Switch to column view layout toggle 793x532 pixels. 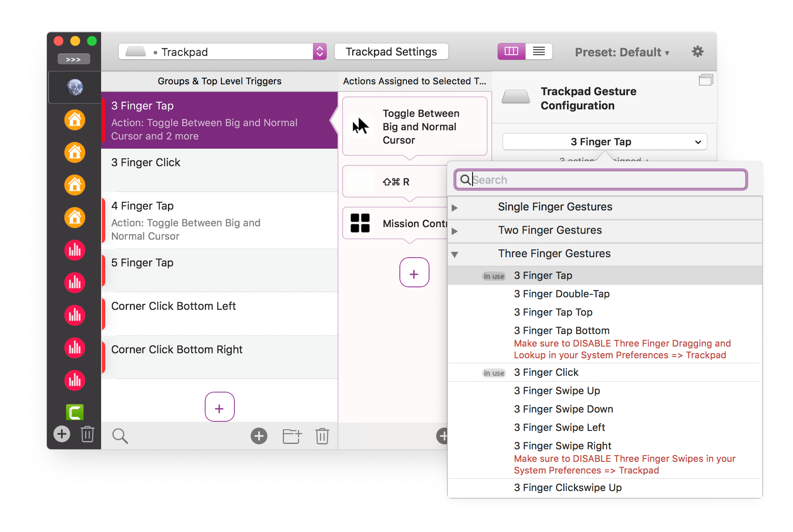tap(511, 51)
